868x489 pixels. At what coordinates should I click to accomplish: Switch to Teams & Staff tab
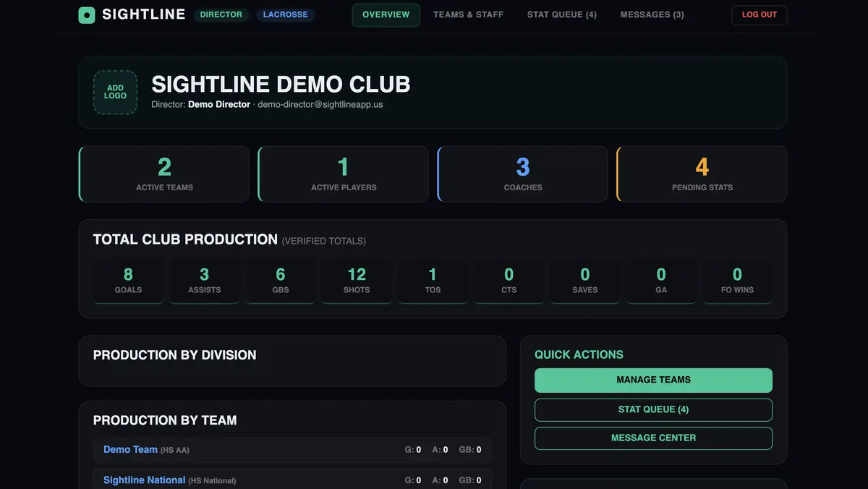[469, 14]
